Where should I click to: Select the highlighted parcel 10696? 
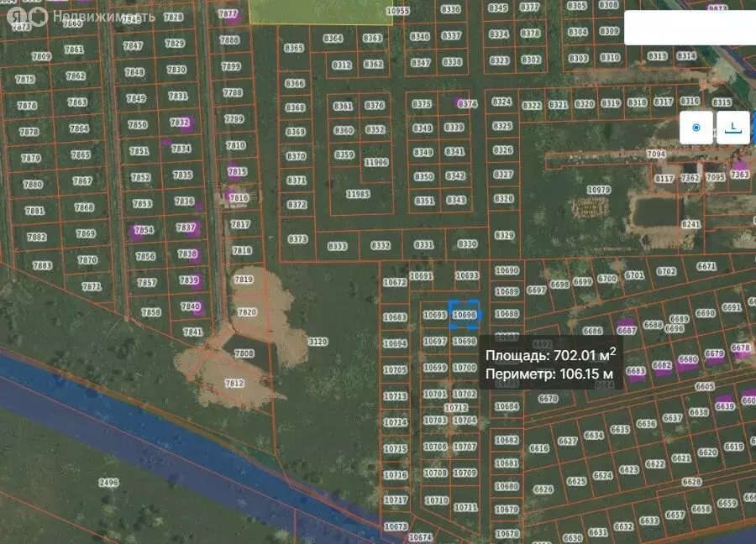tap(464, 315)
